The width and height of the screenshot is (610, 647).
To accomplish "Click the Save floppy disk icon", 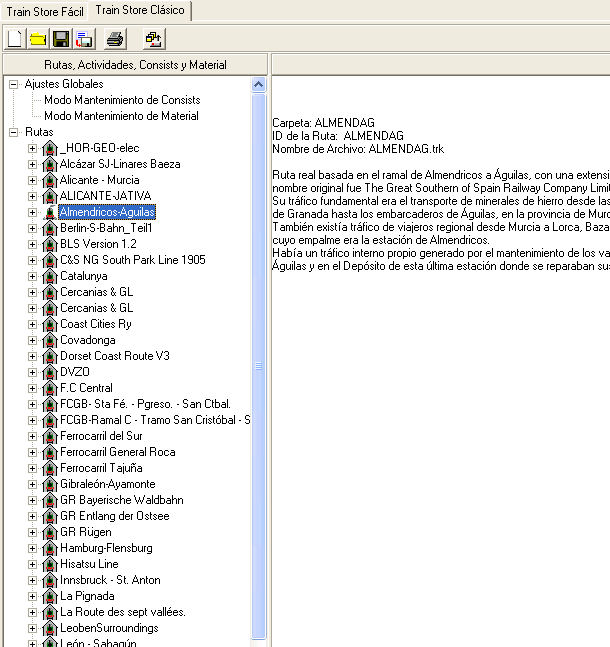I will [x=61, y=40].
